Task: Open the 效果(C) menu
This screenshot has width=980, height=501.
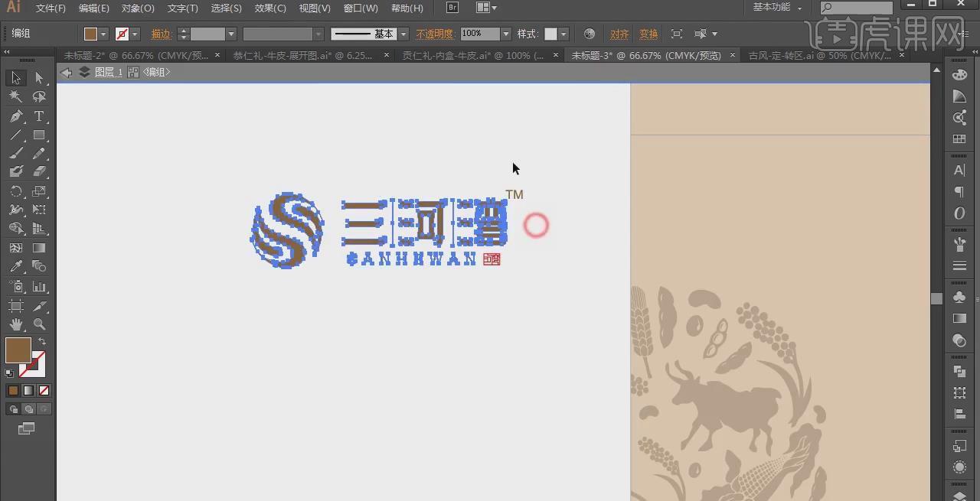Action: point(270,8)
